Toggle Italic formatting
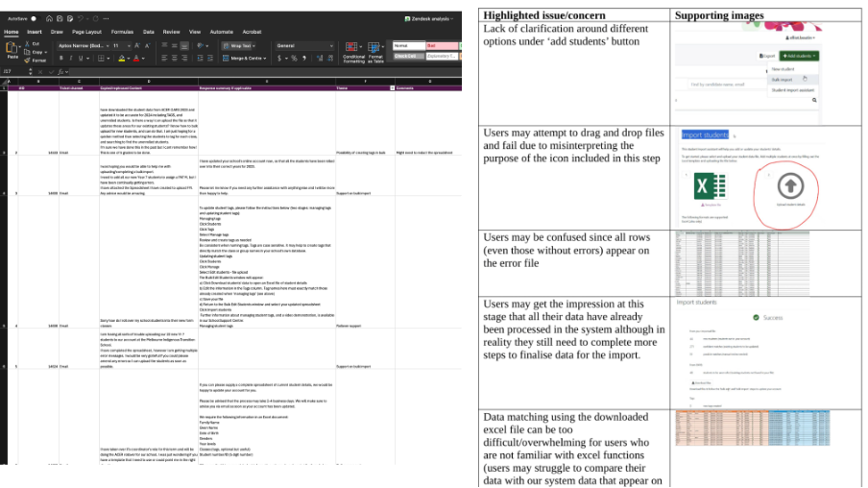The height and width of the screenshot is (488, 868). pos(71,59)
